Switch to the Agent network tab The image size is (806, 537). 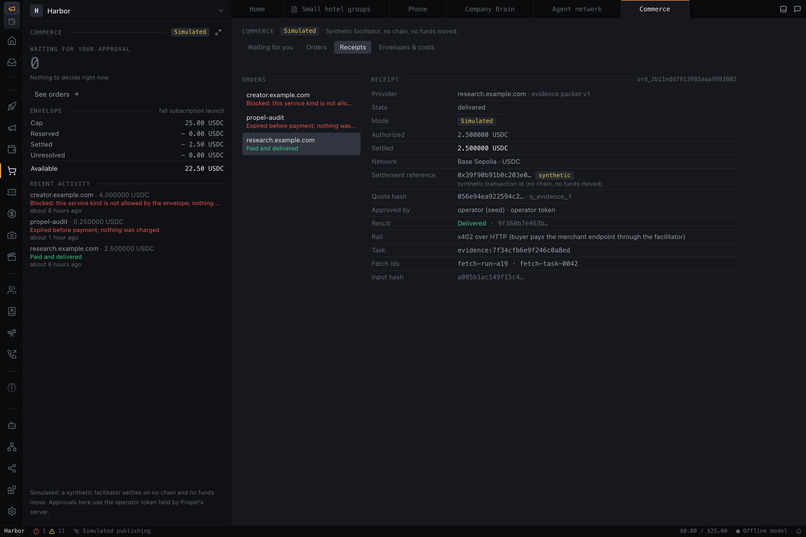[577, 9]
